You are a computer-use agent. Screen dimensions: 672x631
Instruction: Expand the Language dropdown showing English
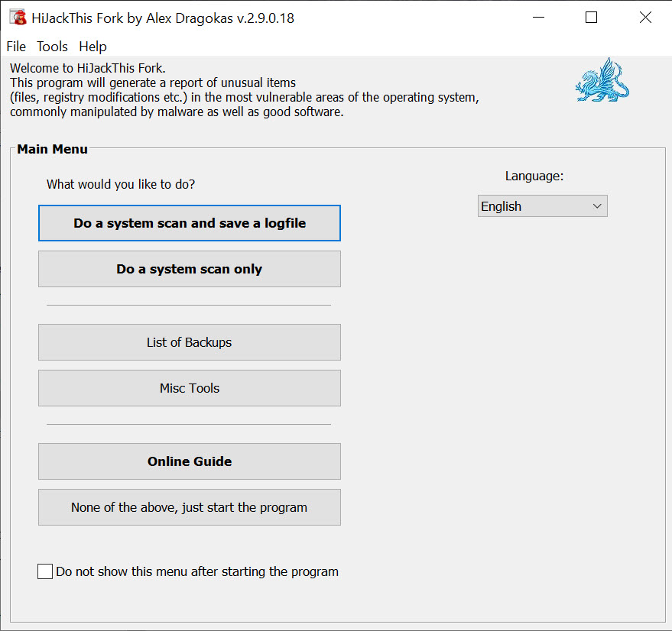pos(543,206)
